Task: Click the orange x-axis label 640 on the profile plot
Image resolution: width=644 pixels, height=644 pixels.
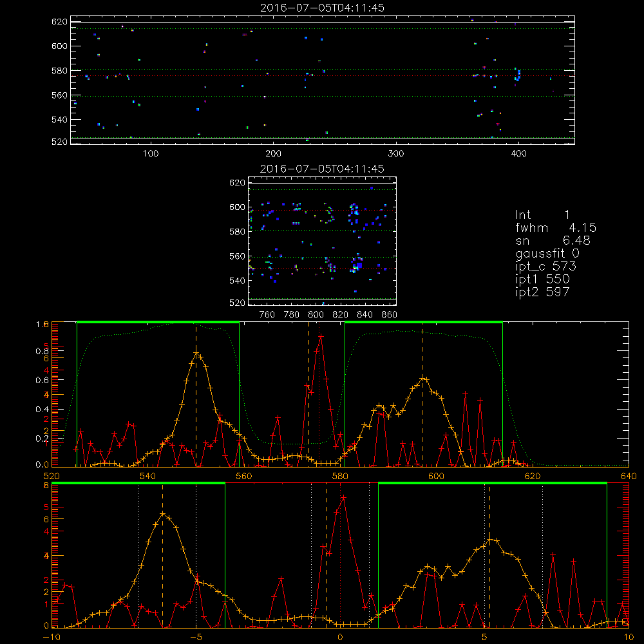Action: 629,477
